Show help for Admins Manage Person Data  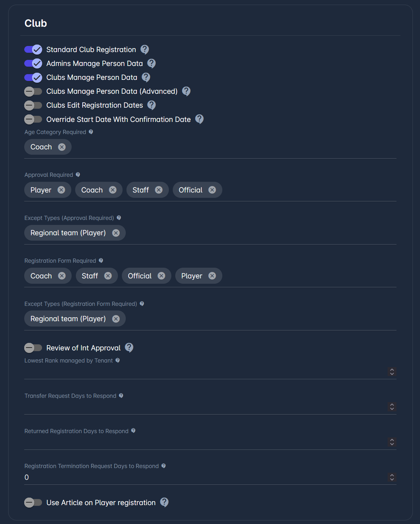[151, 63]
